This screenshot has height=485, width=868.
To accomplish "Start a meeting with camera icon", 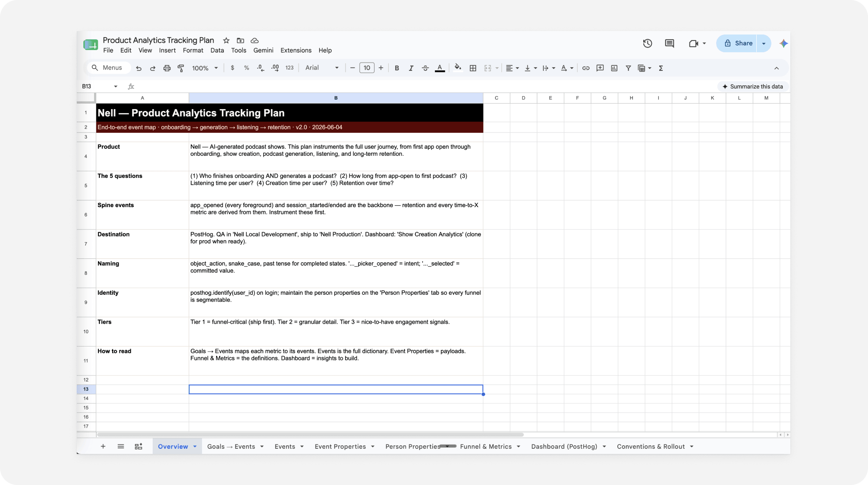I will (x=693, y=43).
